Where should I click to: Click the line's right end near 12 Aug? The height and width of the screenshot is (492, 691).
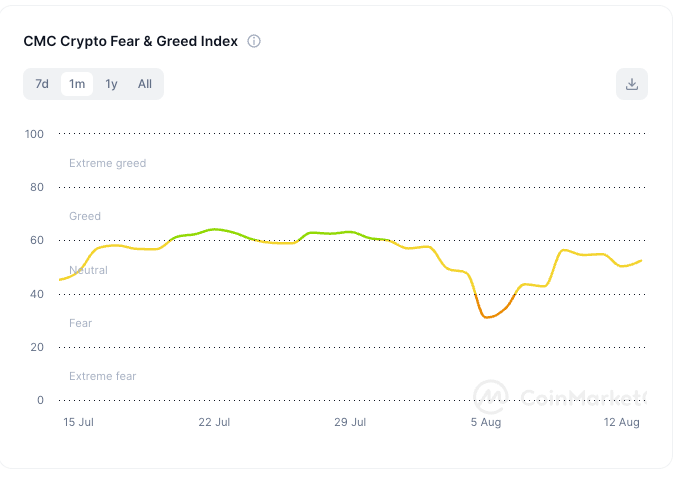641,261
